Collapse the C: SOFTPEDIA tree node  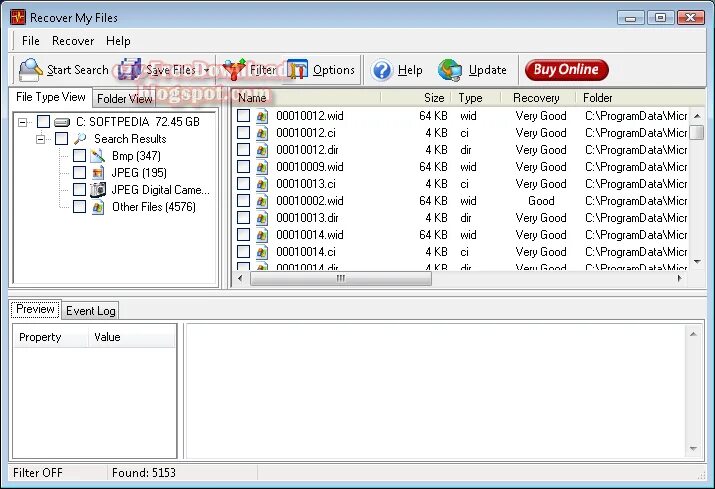22,122
